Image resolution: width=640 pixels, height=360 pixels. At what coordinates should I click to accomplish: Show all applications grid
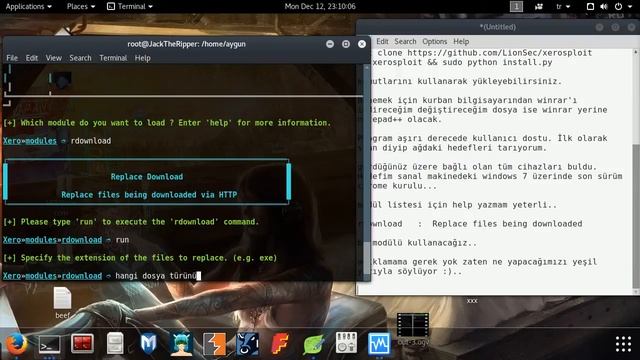tap(623, 344)
